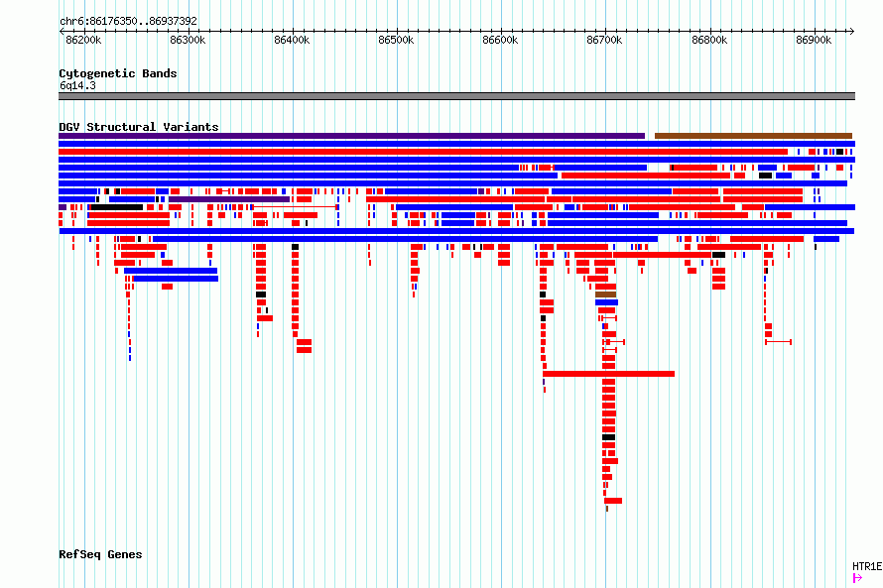
Task: Open the Cytogenetic Bands track title
Action: 118,73
